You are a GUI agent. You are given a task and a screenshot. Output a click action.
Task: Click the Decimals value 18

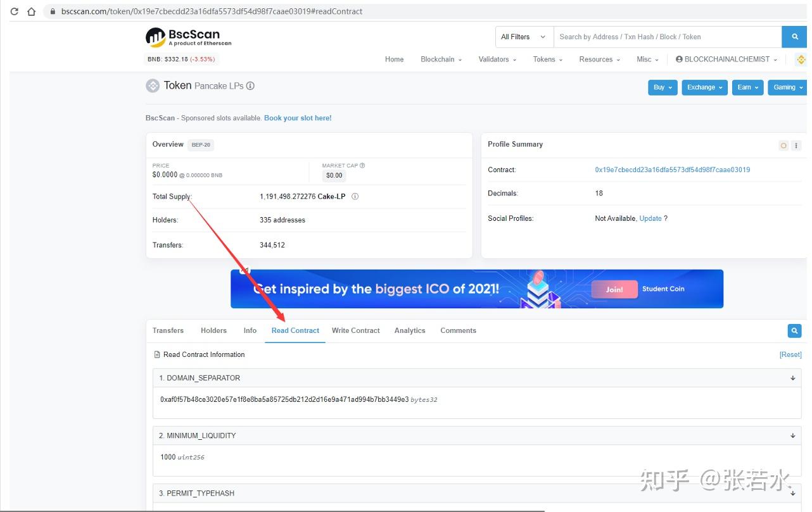(599, 193)
